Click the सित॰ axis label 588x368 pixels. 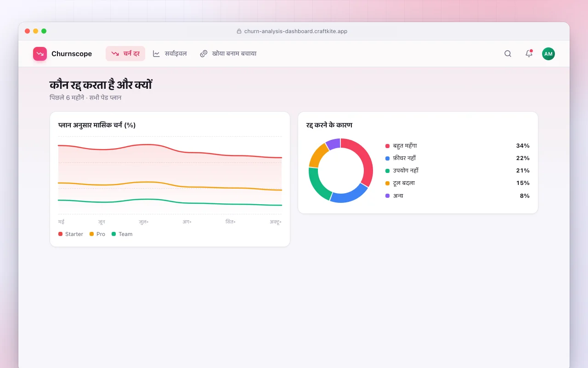pos(231,222)
